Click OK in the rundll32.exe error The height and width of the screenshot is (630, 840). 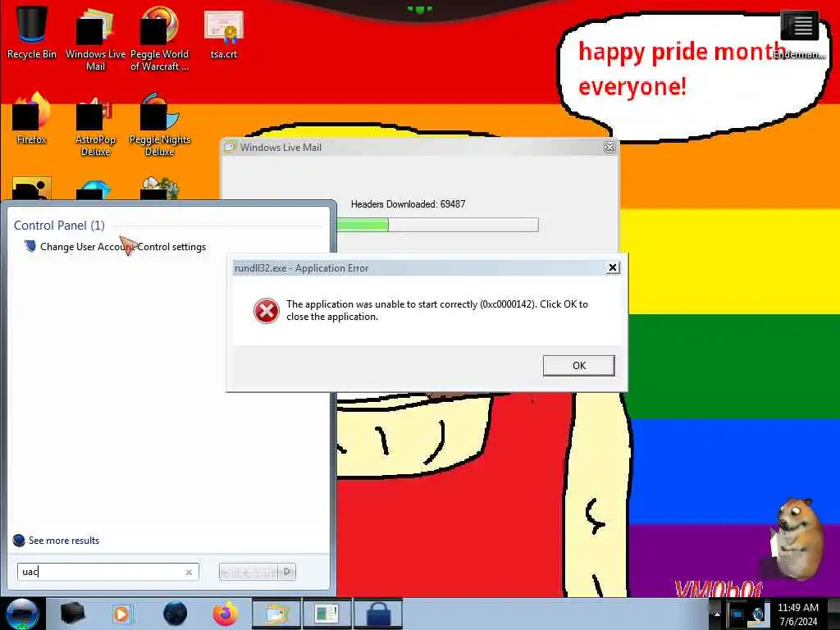(578, 365)
